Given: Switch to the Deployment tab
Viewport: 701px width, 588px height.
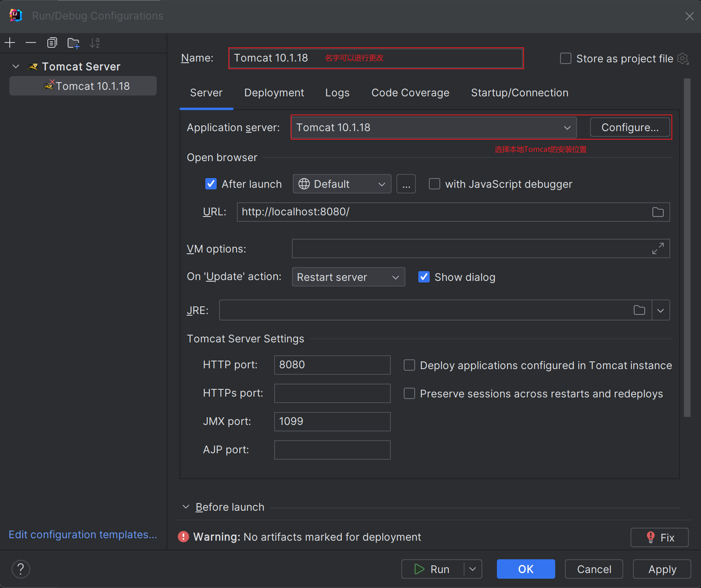Looking at the screenshot, I should click(x=274, y=93).
